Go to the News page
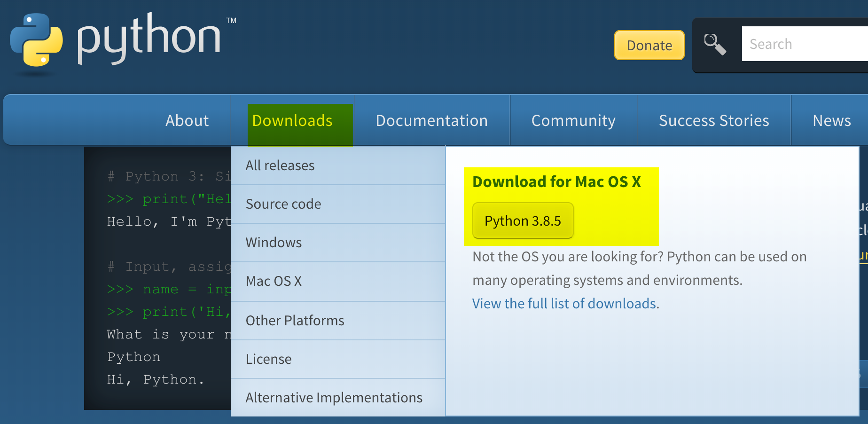The image size is (868, 424). 831,120
